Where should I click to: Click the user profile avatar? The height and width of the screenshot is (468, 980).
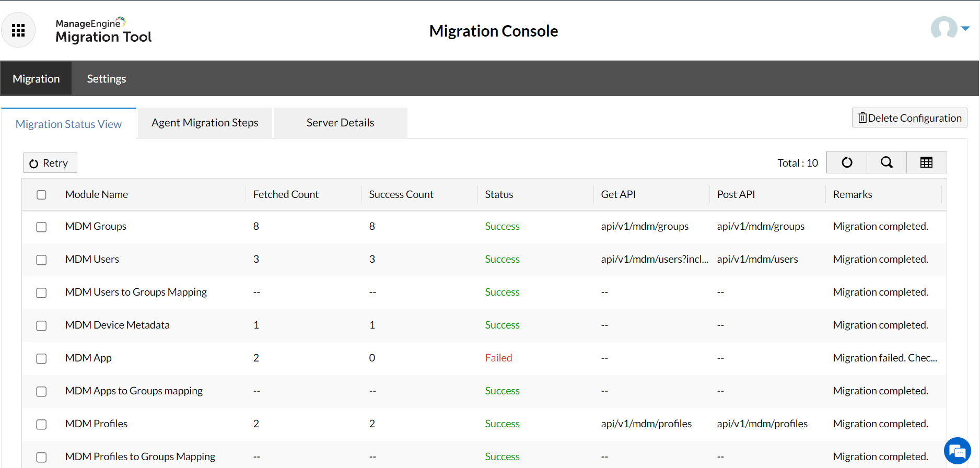943,28
